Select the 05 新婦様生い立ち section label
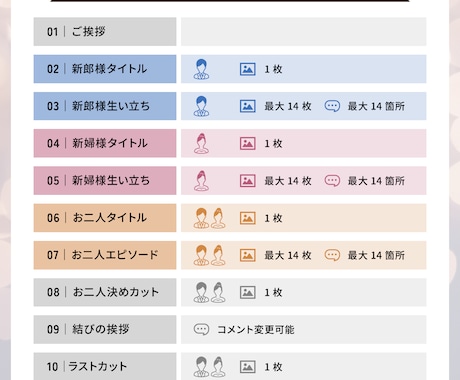Screen dimensions: 460x380 point(105,181)
